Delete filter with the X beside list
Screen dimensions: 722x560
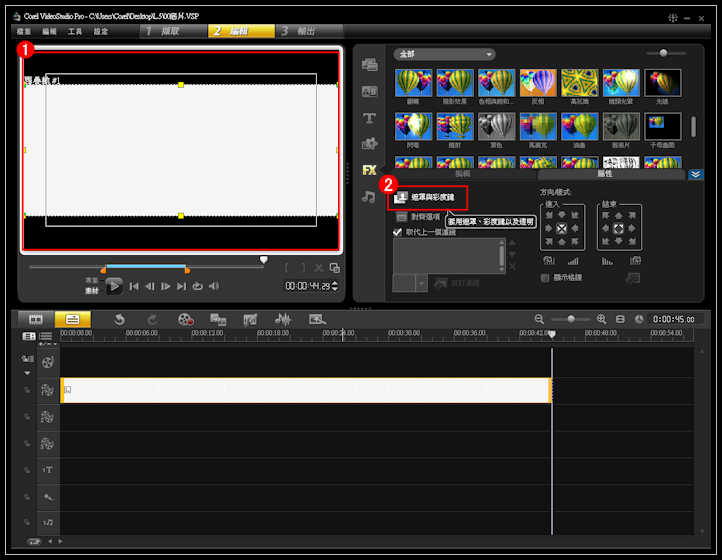click(512, 267)
